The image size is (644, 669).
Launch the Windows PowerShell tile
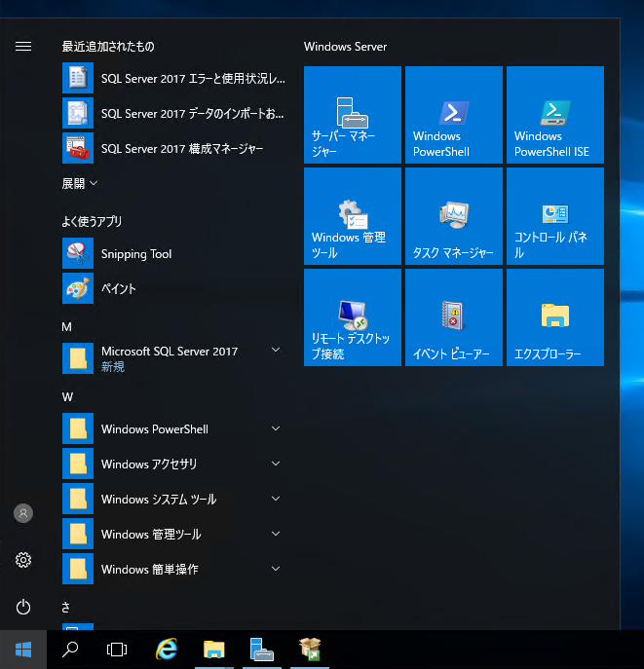point(454,115)
